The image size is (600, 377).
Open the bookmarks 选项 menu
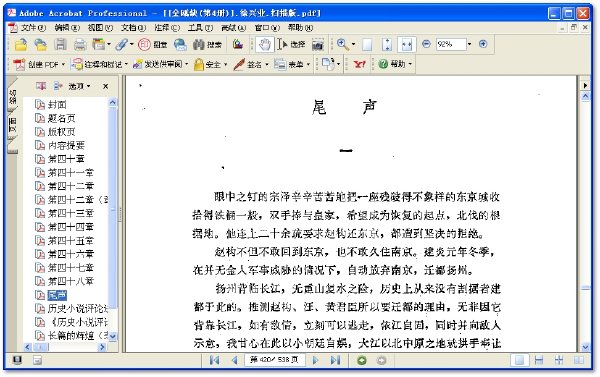[79, 86]
